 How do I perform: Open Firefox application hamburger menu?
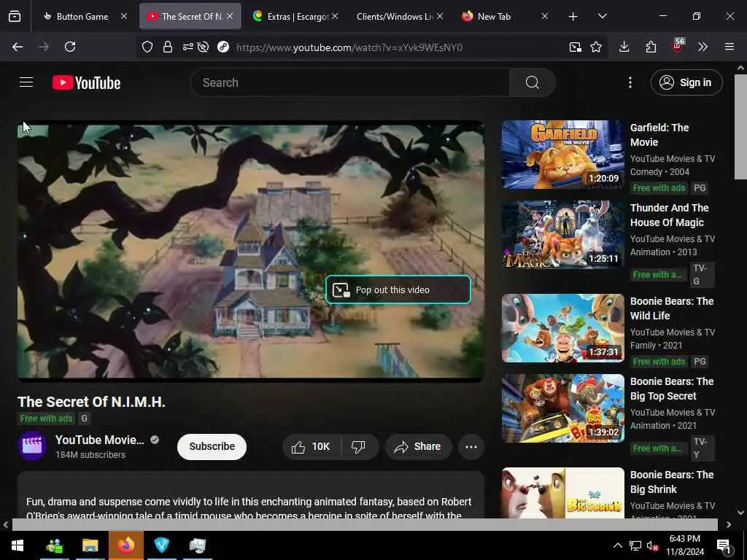click(729, 47)
